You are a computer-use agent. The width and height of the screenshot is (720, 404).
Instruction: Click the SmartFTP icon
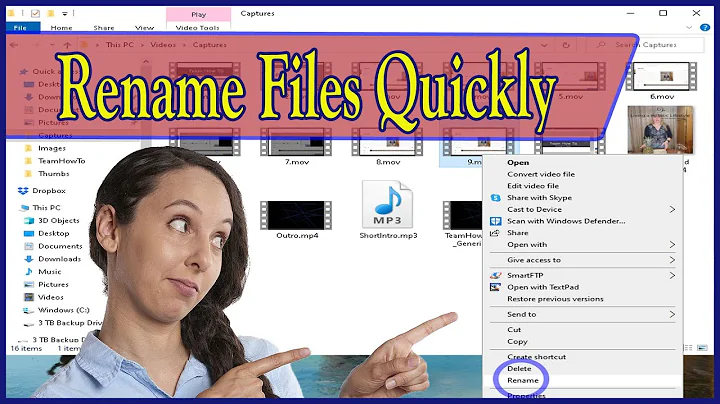(495, 275)
